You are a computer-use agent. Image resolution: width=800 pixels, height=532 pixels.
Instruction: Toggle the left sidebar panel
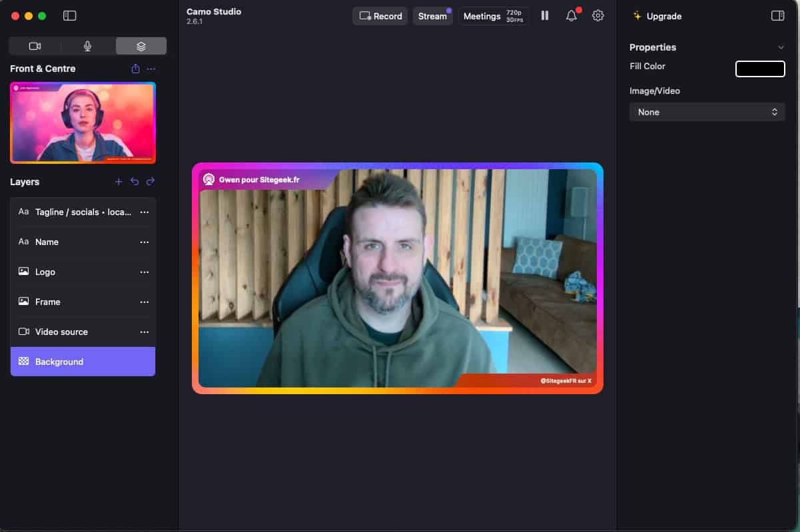point(69,16)
